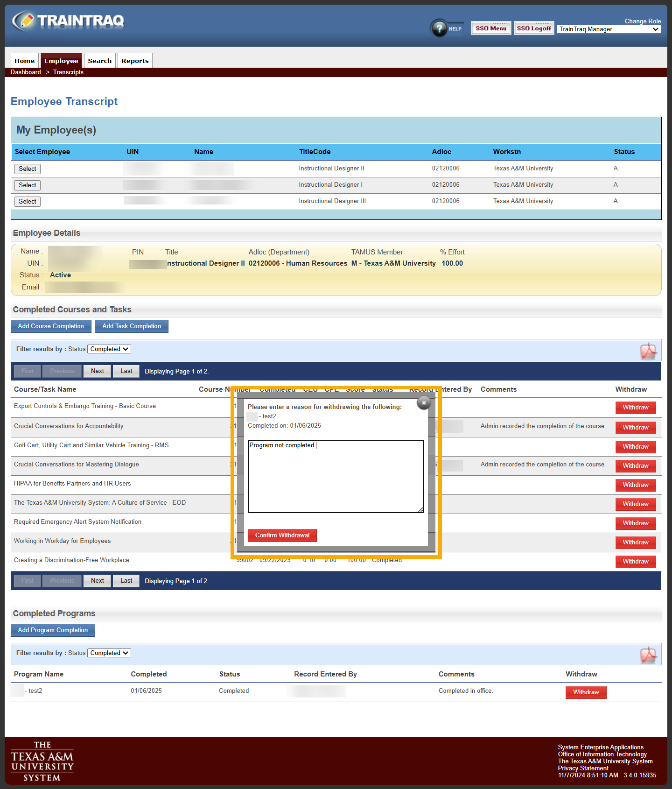Image resolution: width=672 pixels, height=789 pixels.
Task: Open the Reports tab
Action: [x=135, y=61]
